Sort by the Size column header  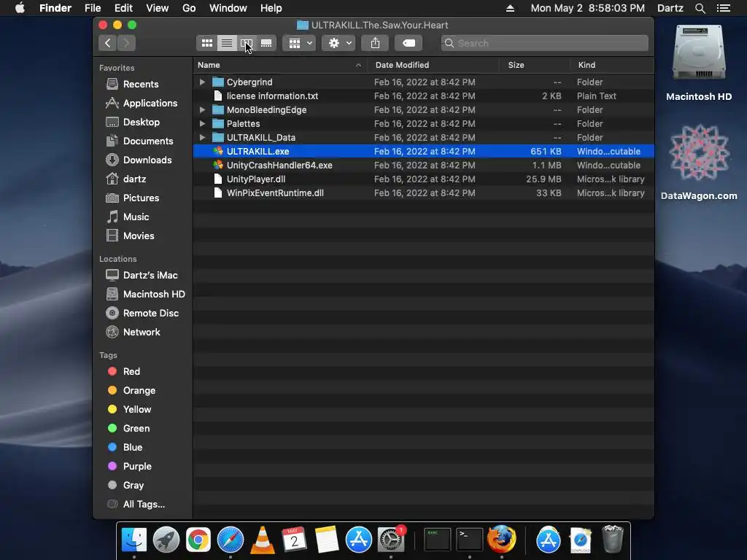click(535, 65)
